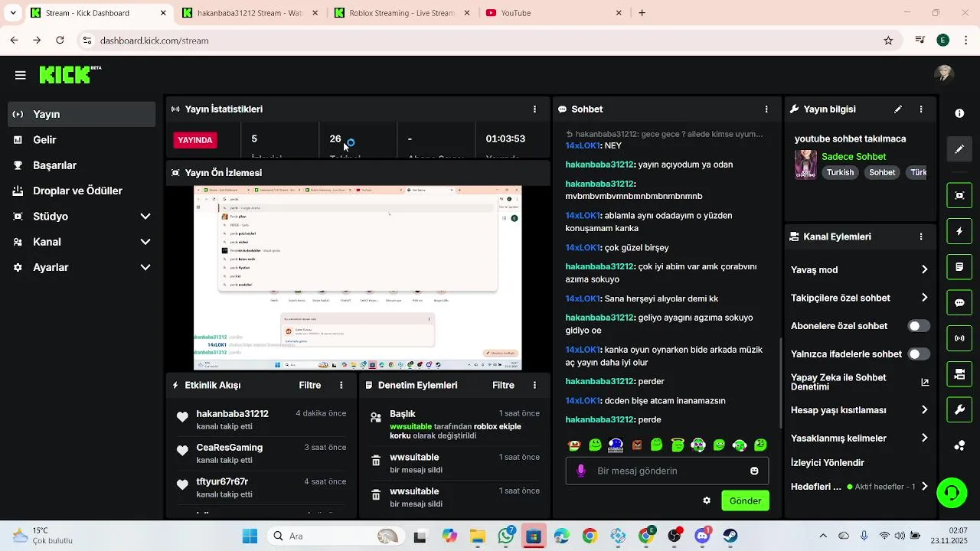Open the stream preview thumbnail
980x551 pixels.
tap(358, 279)
